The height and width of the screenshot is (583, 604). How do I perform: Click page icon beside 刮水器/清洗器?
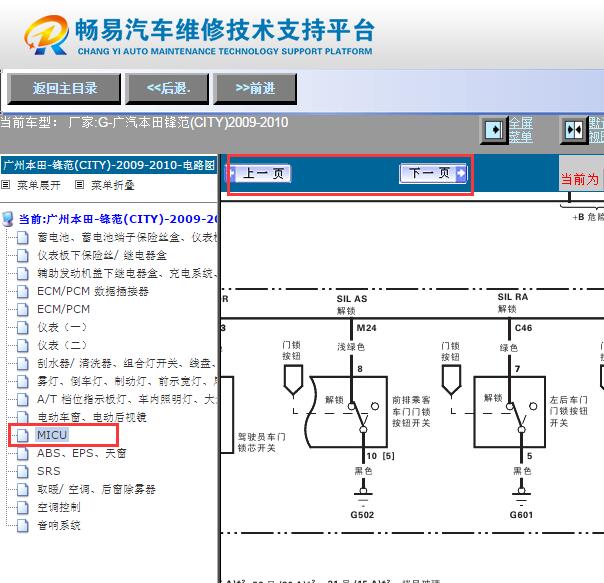point(23,363)
